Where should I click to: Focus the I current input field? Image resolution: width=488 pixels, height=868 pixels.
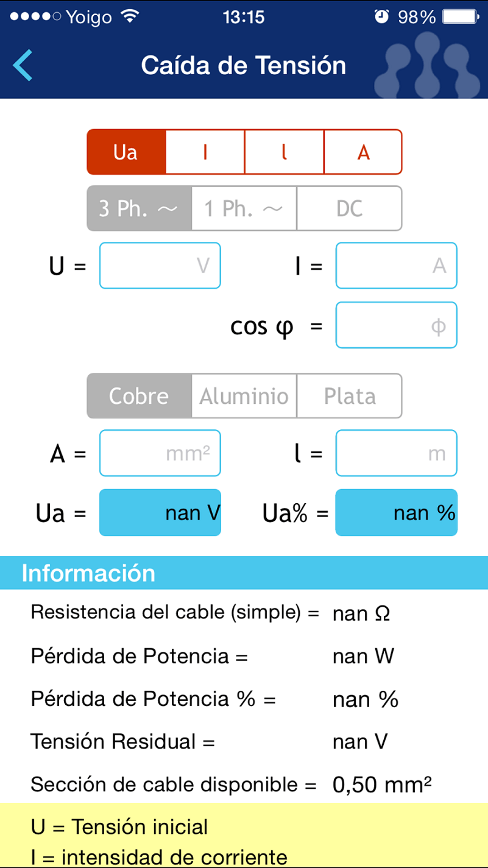(x=396, y=266)
